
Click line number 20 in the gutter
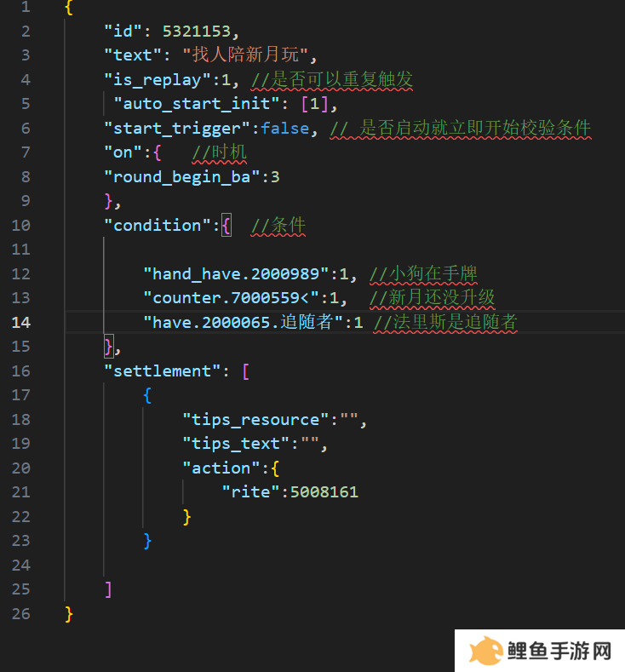coord(21,468)
